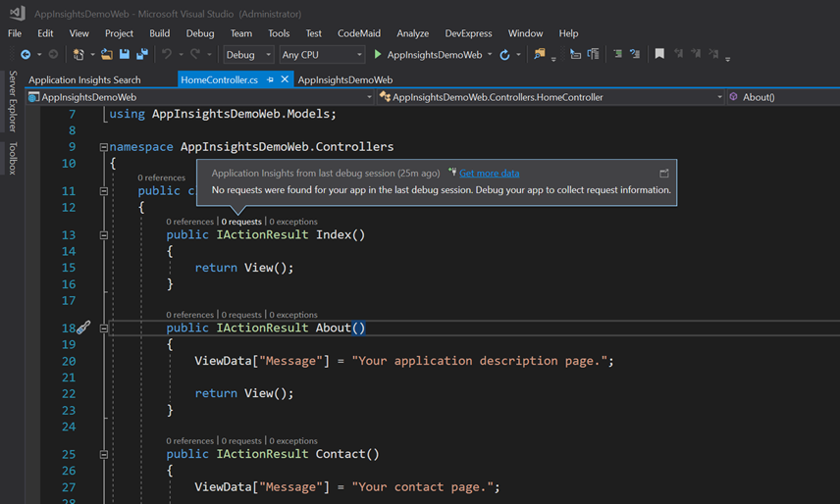Screen dimensions: 840x504
Task: Go to previous bookmark icon
Action: [678, 54]
